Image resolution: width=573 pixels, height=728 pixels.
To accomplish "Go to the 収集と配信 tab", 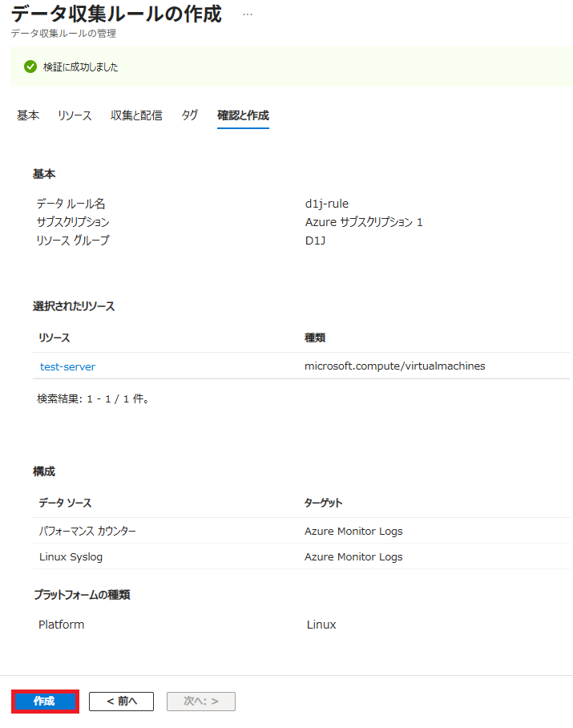I will point(136,115).
